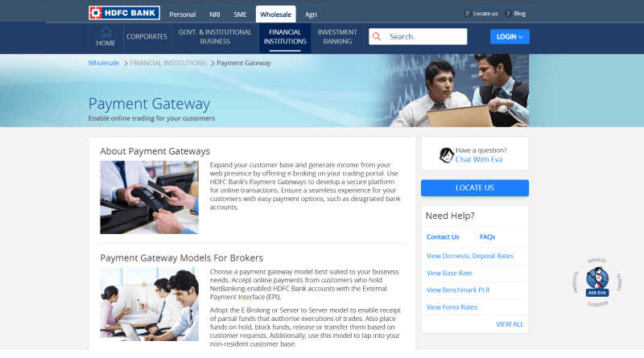Click the brokers meeting image
The image size is (644, 358).
[149, 304]
